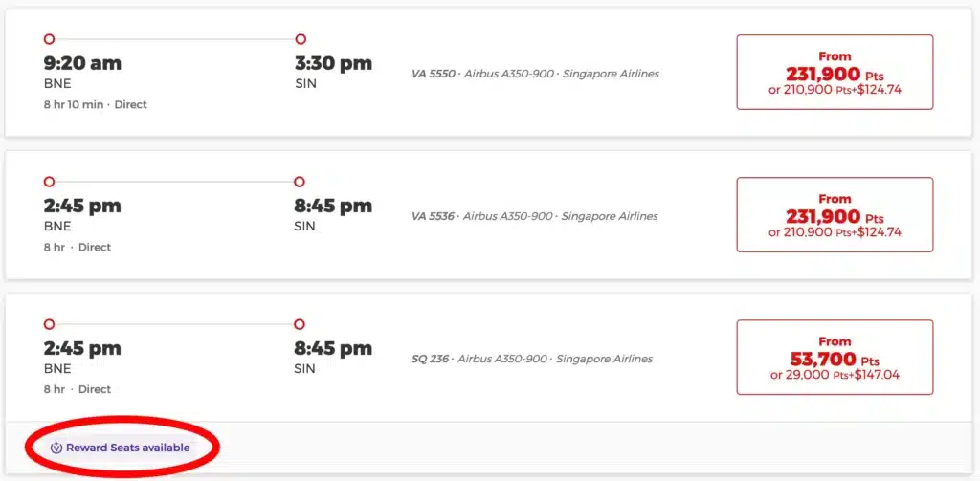This screenshot has width=980, height=481.
Task: Select the 53,700 Pts fare for SQ 236
Action: click(834, 357)
